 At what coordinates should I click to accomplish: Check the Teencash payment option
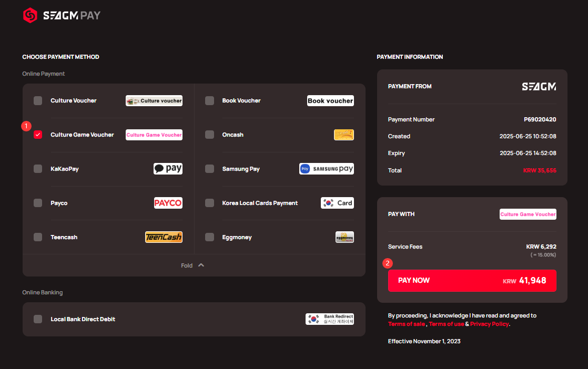(38, 237)
